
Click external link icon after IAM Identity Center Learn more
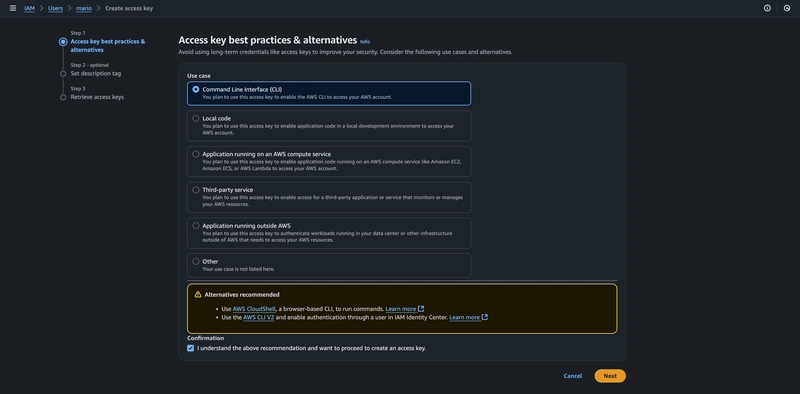pyautogui.click(x=485, y=317)
